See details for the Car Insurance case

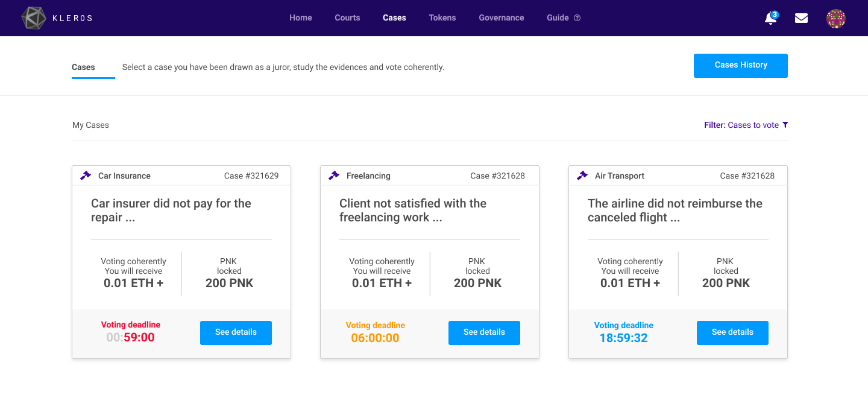pyautogui.click(x=236, y=332)
